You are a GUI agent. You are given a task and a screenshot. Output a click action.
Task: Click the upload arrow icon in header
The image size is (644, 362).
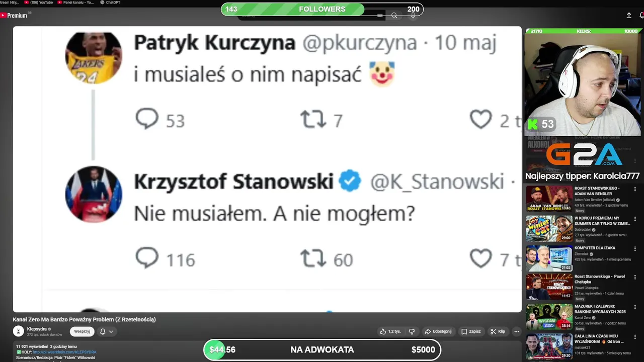coord(628,16)
